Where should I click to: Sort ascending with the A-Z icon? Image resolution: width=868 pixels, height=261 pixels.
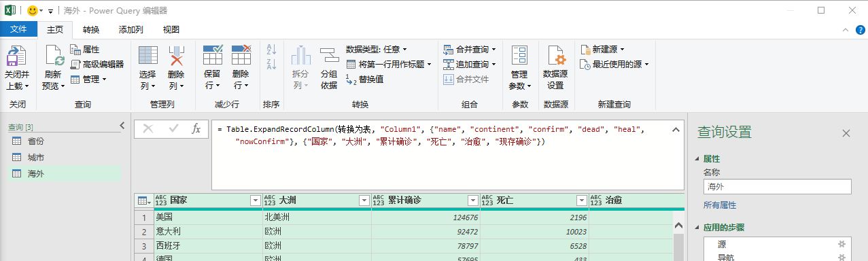271,50
